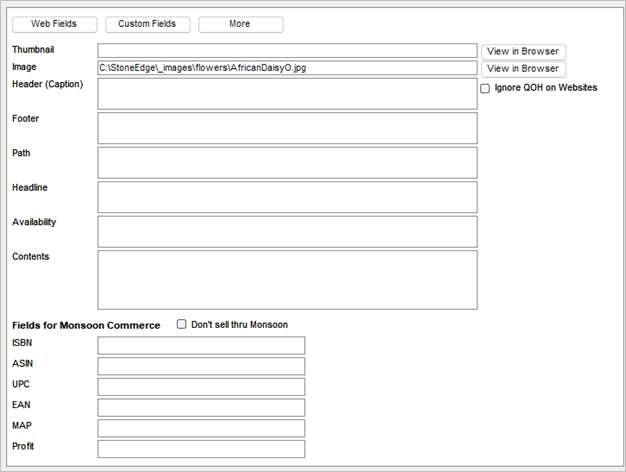The image size is (626, 472).
Task: Check Don't sell thru Monsoon
Action: point(182,325)
